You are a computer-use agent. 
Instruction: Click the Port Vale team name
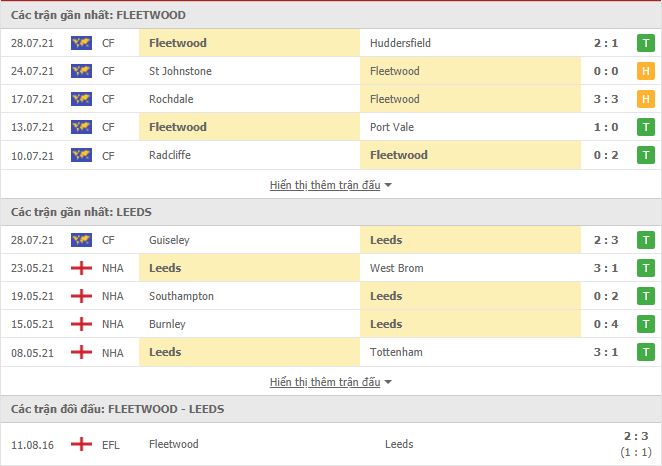392,127
